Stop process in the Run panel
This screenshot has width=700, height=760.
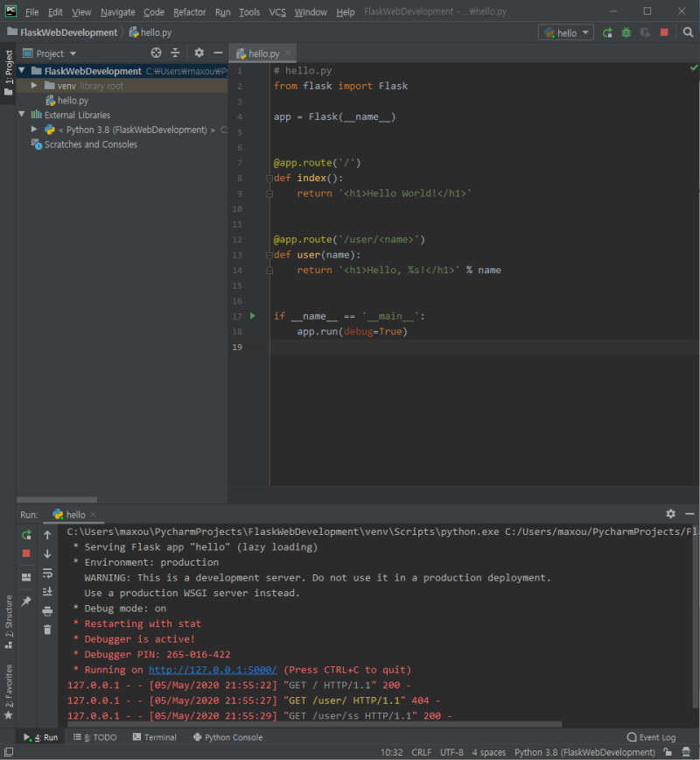coord(26,553)
